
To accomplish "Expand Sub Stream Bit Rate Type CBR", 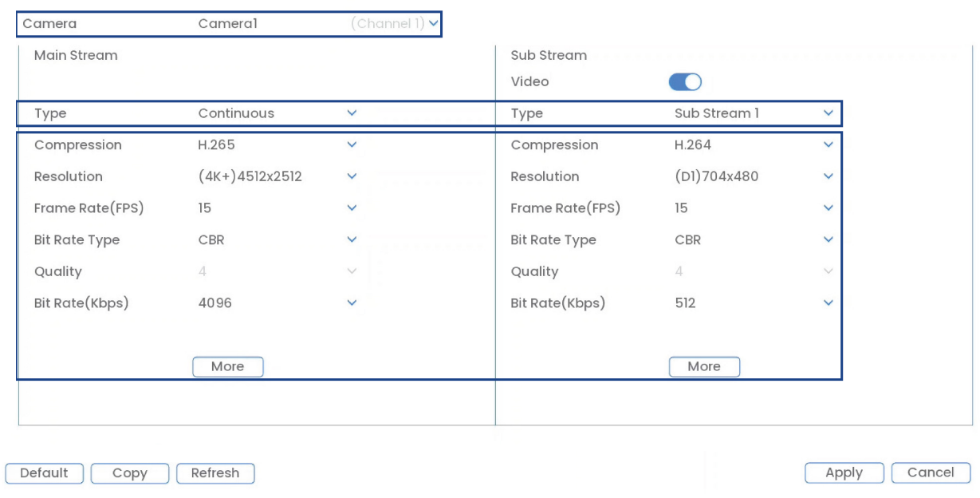I will 828,239.
